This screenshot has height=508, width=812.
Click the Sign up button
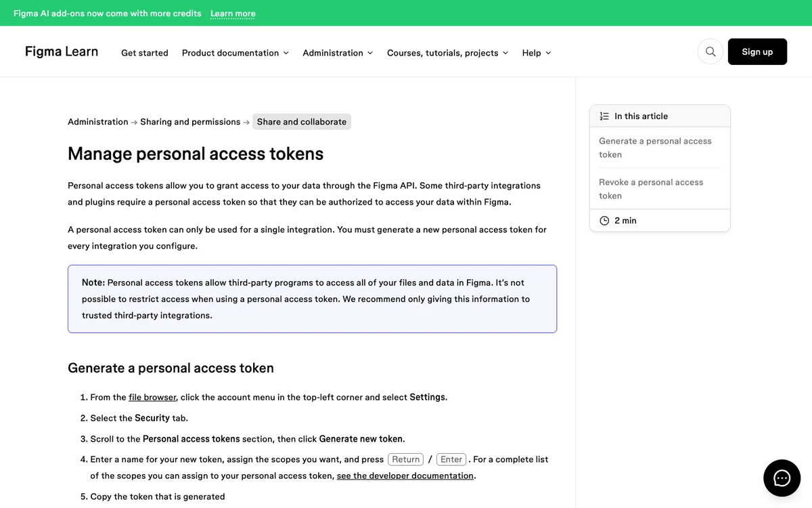[757, 51]
